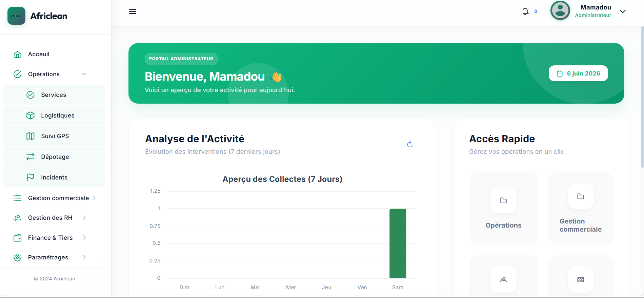Expand the Finance & Tiers chevron
Screen dimensions: 644x298
point(84,238)
